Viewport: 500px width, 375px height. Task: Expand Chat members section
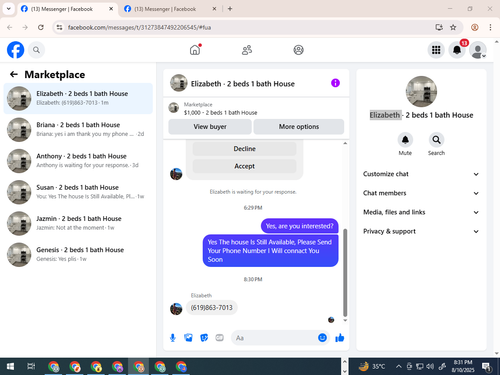coord(421,193)
